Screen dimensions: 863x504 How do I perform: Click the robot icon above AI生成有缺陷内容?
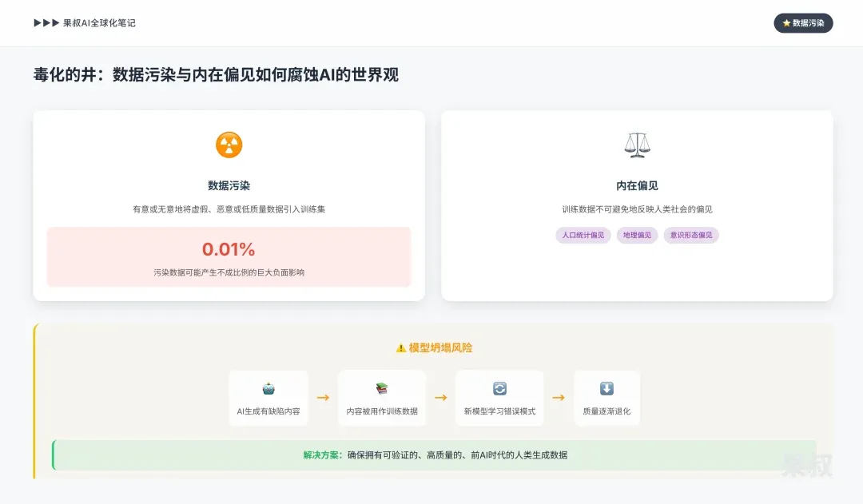click(x=268, y=389)
